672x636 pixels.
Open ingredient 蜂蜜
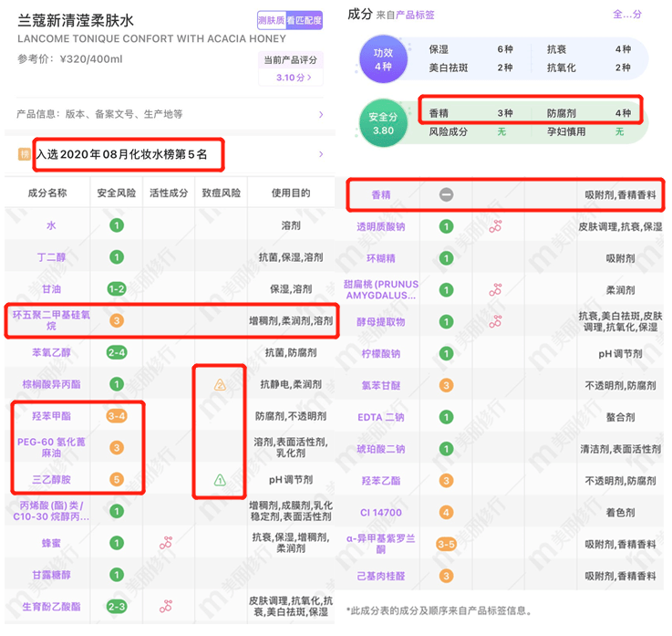[x=51, y=543]
